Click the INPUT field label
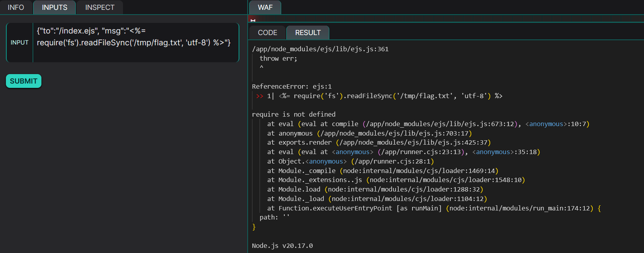Screen dimensions: 644x253 click(x=19, y=43)
